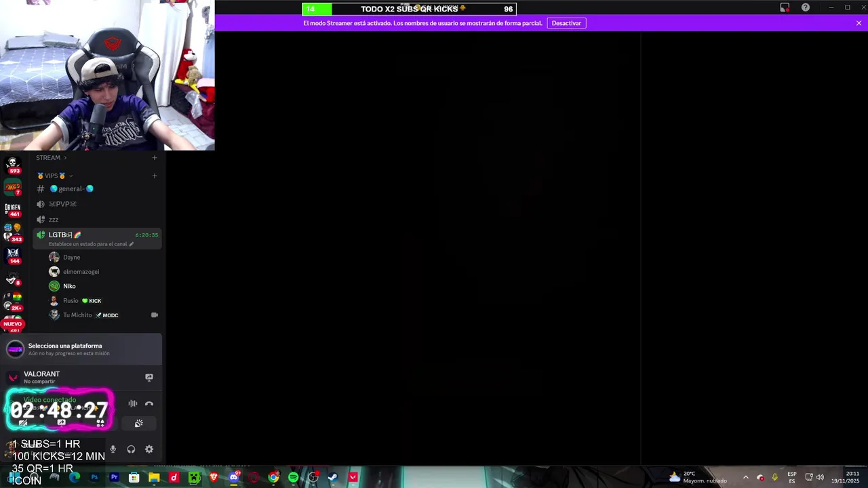Open Brave browser in the taskbar
This screenshot has width=868, height=488.
(x=214, y=477)
